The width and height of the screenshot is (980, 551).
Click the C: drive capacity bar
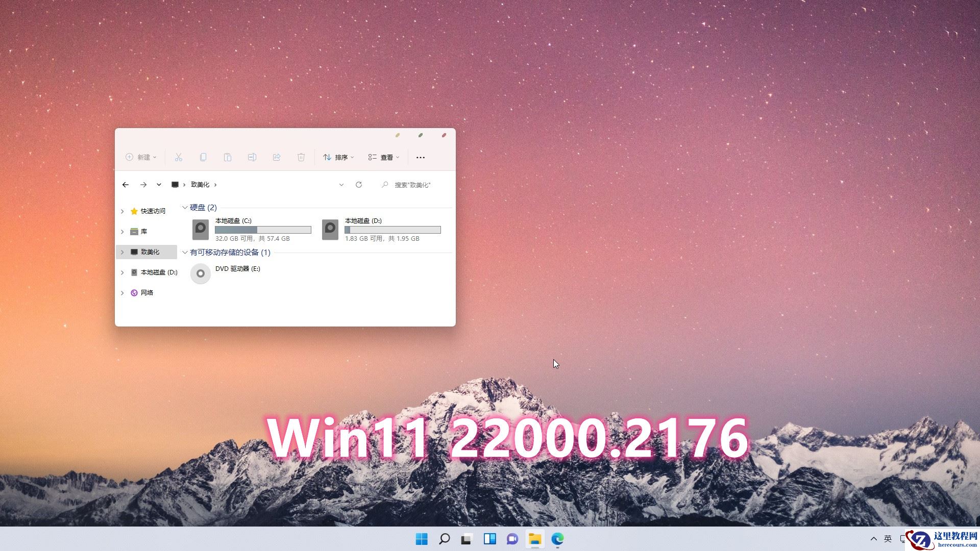pyautogui.click(x=263, y=230)
